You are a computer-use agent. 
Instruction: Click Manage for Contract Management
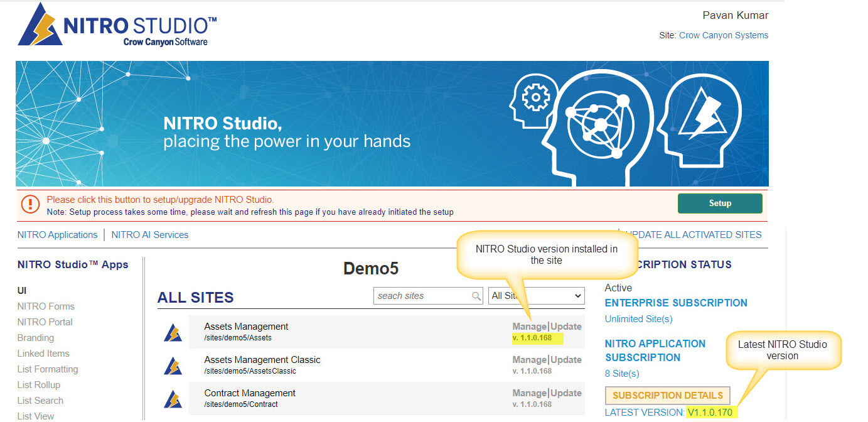point(530,393)
